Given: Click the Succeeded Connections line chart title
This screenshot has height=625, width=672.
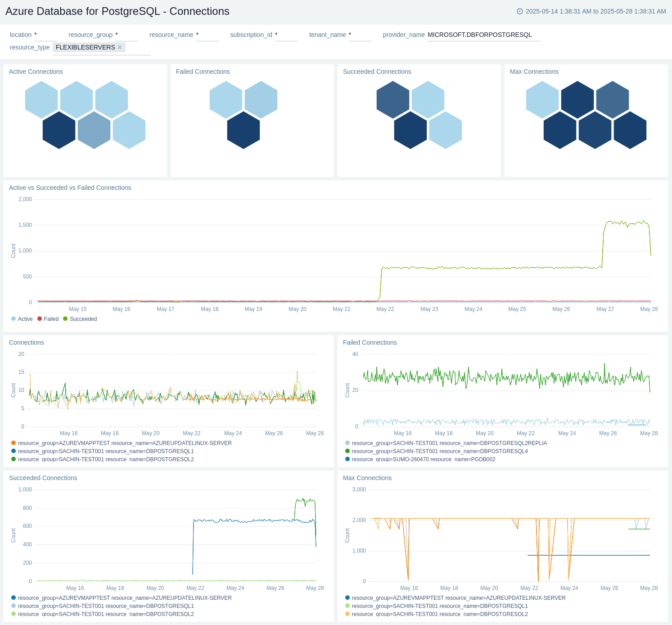Looking at the screenshot, I should point(43,478).
